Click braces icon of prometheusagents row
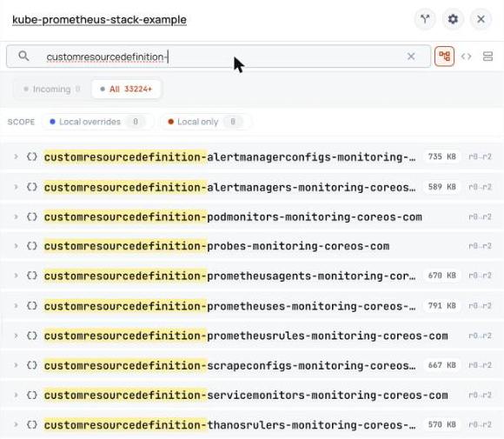 [32, 276]
